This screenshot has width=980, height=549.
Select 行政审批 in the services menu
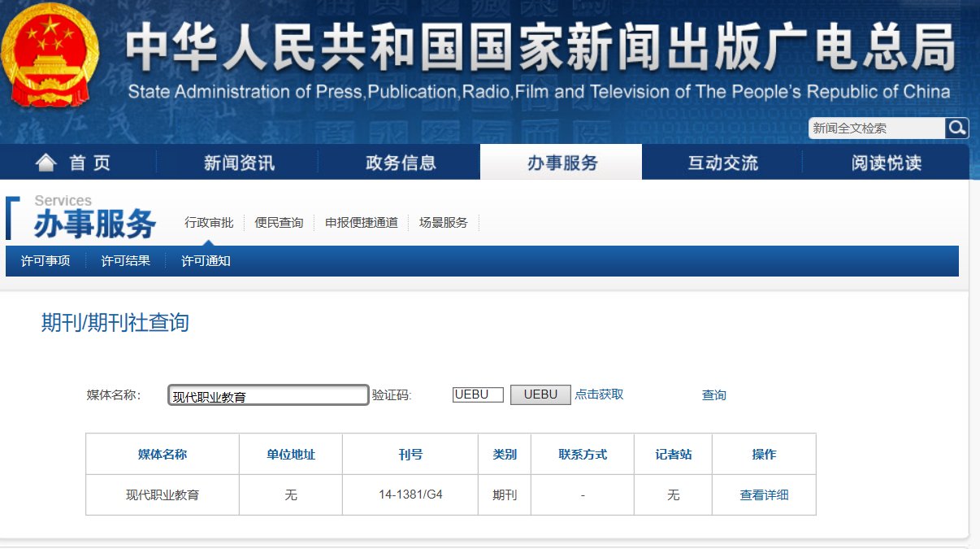(x=208, y=221)
